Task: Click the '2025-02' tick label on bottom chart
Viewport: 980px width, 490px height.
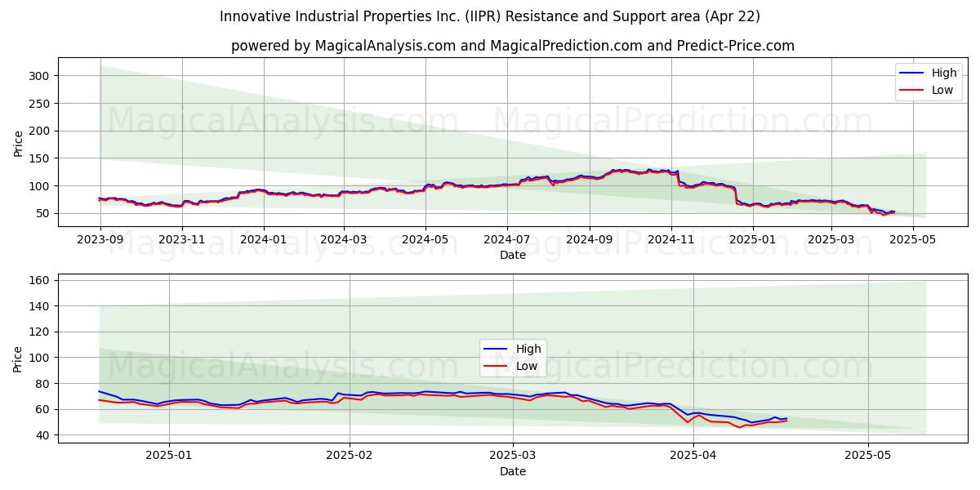Action: click(350, 456)
